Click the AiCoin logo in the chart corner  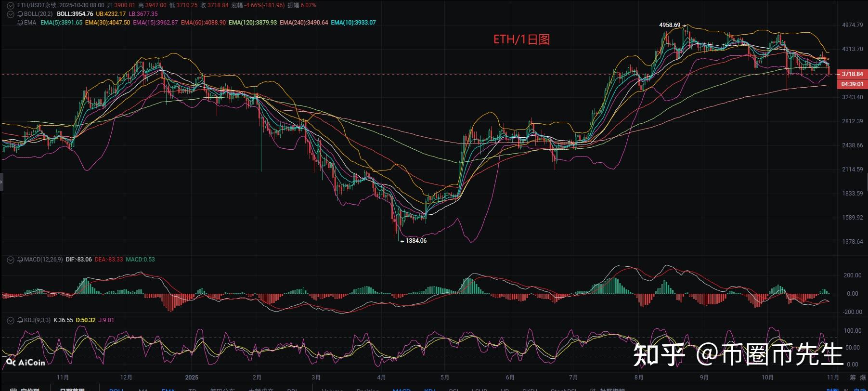tap(26, 362)
